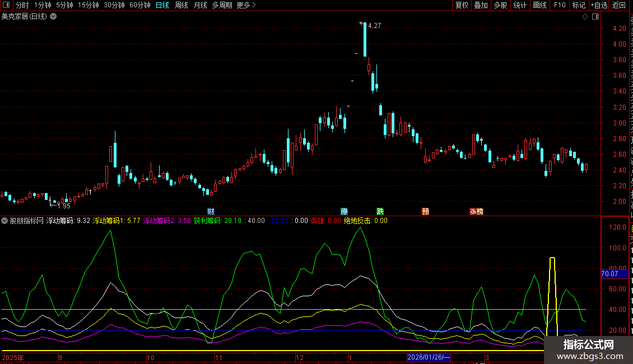Toggle the side panel icon beside the diamond

(595, 17)
